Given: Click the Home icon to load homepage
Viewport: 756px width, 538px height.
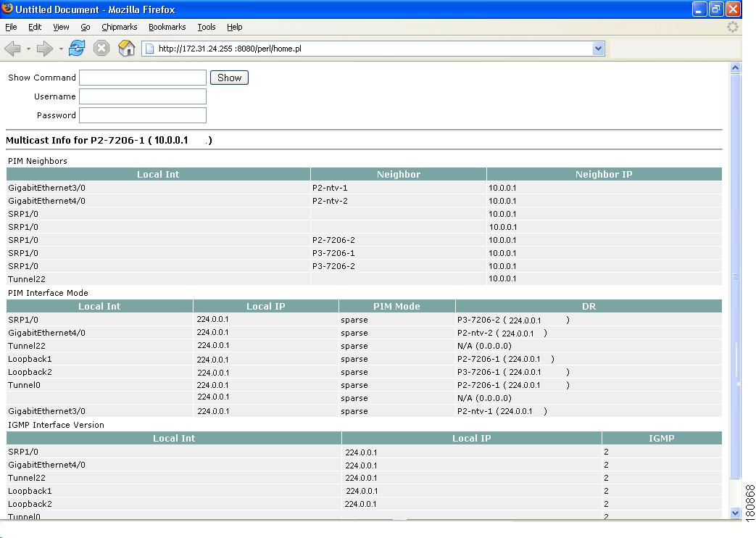Looking at the screenshot, I should click(125, 48).
